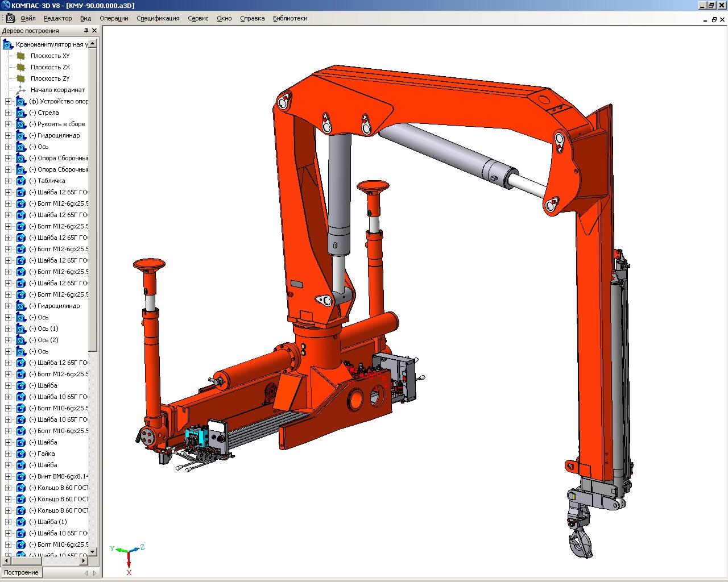728x582 pixels.
Task: Click the tree's horizontal scroll right arrow
Action: pos(84,560)
